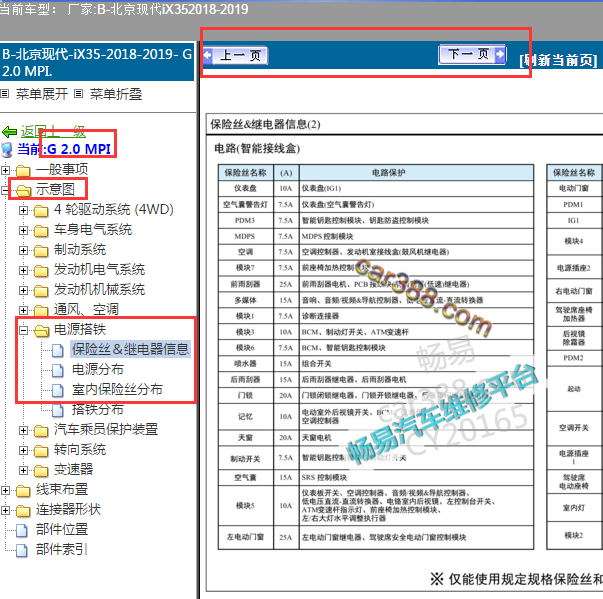Click the open 示意图 folder icon

tap(23, 190)
